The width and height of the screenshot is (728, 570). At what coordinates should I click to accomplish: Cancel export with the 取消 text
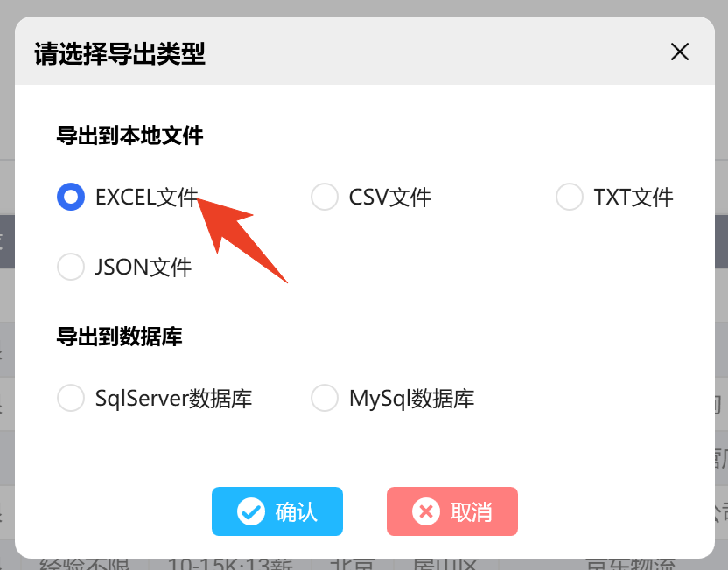pos(472,512)
